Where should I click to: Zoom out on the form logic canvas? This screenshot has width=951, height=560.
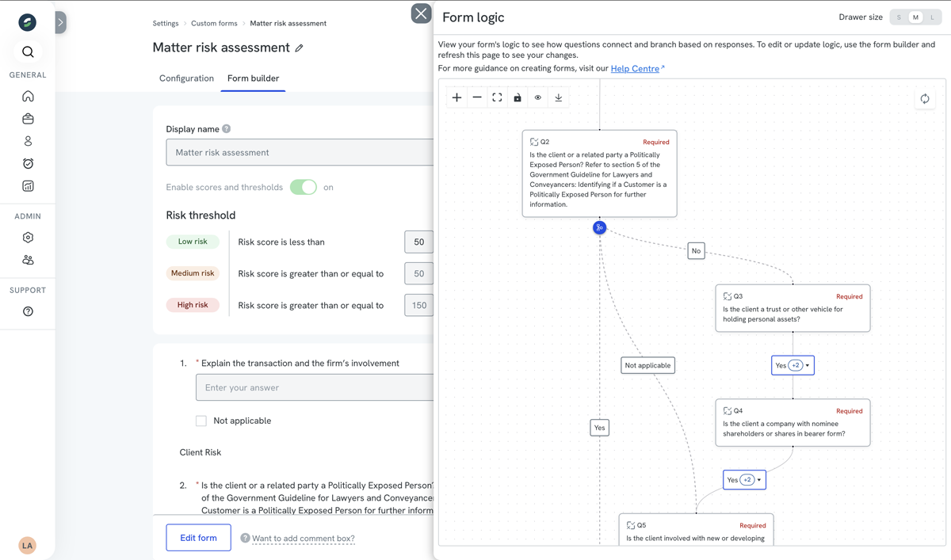point(477,97)
